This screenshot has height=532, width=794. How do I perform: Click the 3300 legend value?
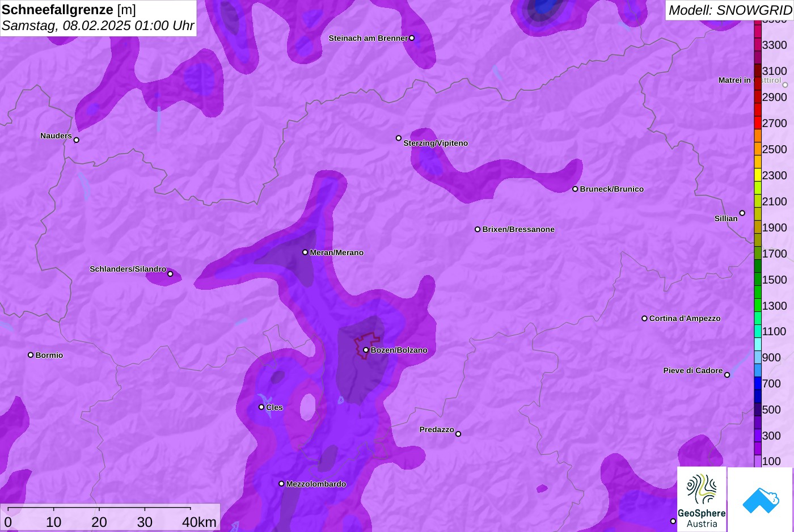click(774, 45)
